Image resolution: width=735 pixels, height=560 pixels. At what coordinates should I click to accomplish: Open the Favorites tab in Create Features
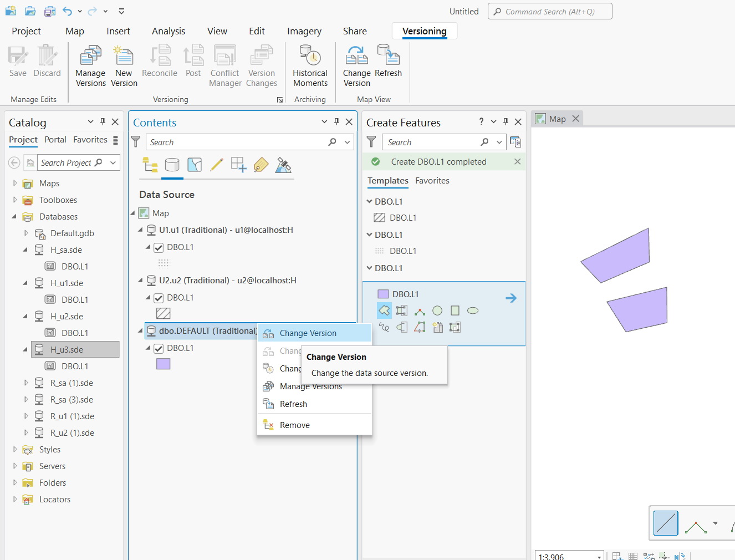(432, 181)
